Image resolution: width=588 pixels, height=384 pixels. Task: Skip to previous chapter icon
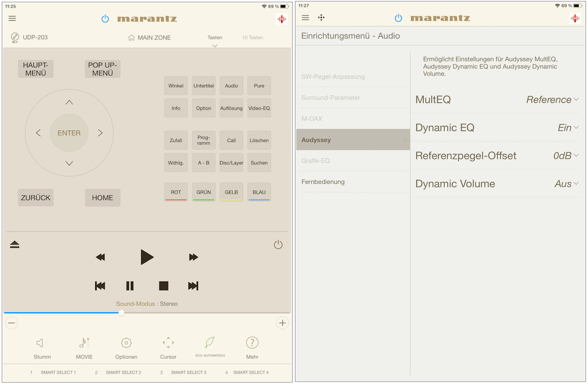pos(100,286)
